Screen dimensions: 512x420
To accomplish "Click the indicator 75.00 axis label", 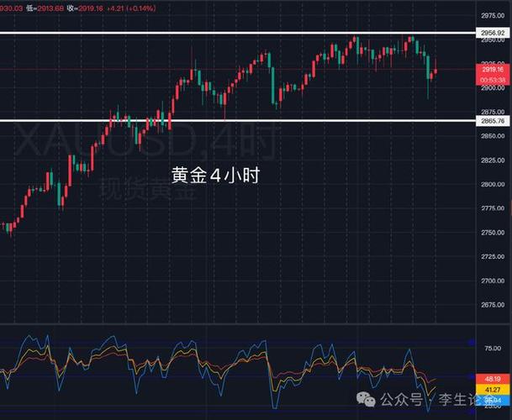I will (493, 349).
